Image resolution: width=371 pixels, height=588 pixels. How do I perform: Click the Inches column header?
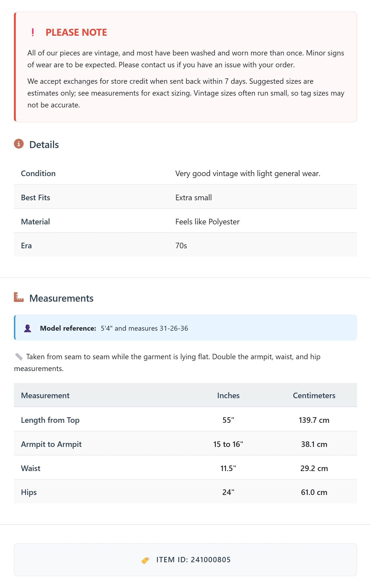(x=228, y=395)
